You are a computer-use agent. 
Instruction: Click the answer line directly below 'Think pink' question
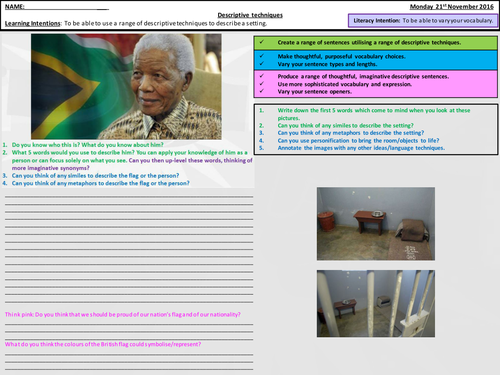click(129, 324)
